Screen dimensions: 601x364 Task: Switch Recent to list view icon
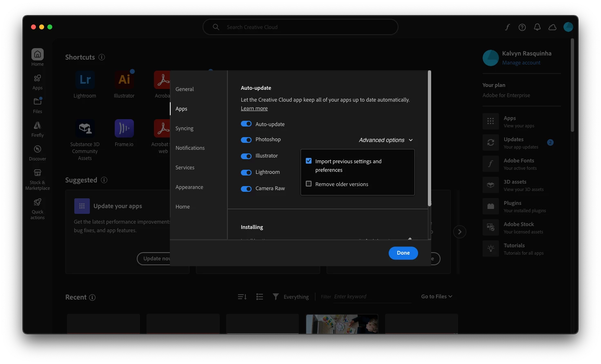pos(260,297)
